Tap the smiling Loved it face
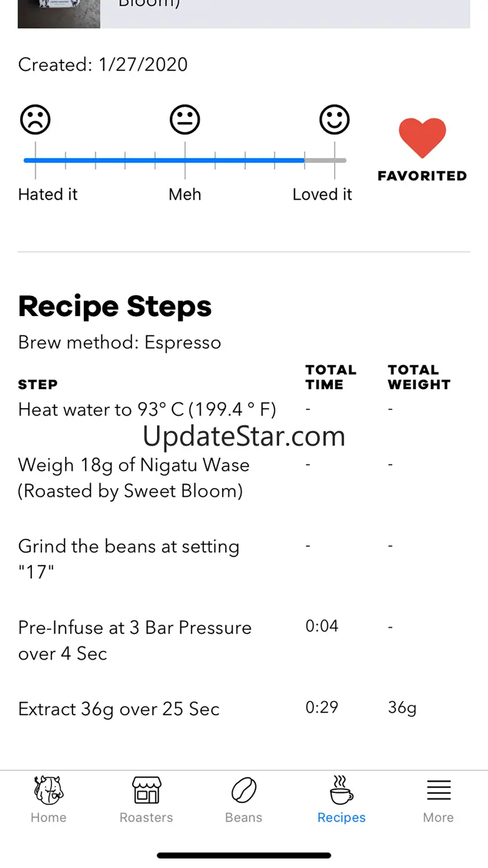The height and width of the screenshot is (868, 488). 335,120
